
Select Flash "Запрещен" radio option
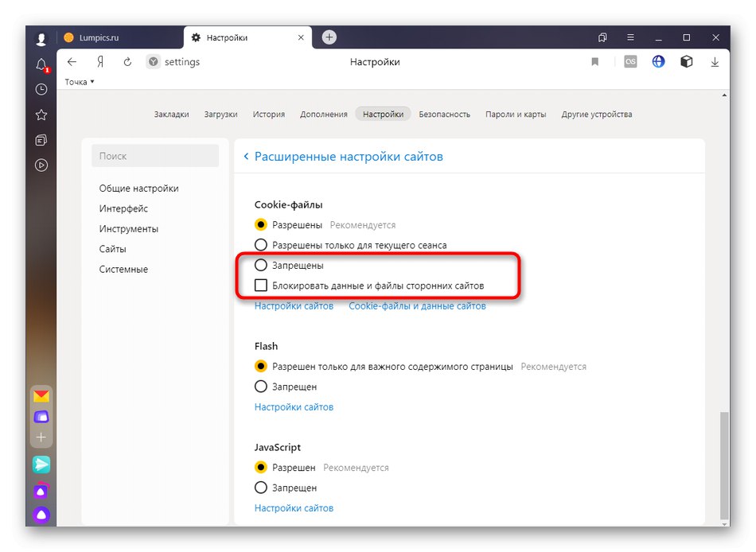coord(260,387)
